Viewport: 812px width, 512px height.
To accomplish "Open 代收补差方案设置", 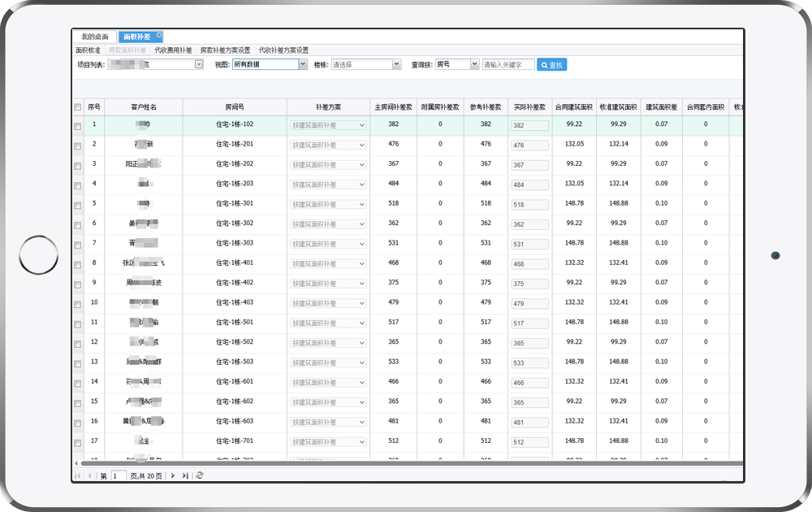I will [x=283, y=50].
